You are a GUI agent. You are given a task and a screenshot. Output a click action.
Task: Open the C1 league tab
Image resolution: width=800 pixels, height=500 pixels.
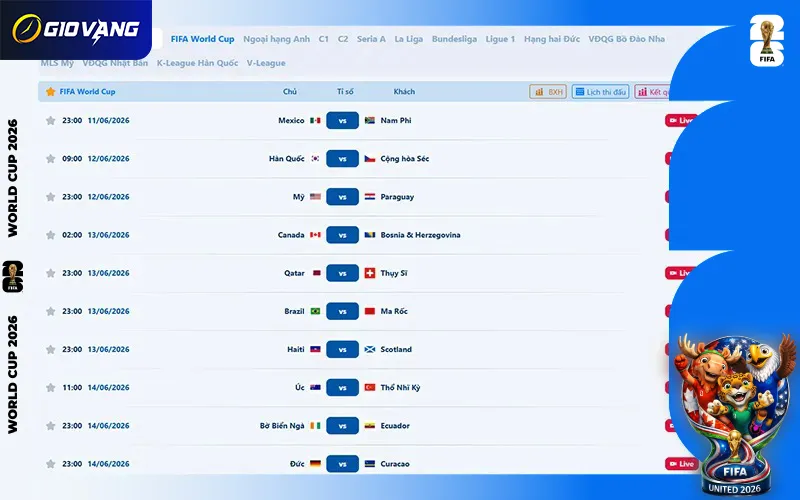point(323,39)
